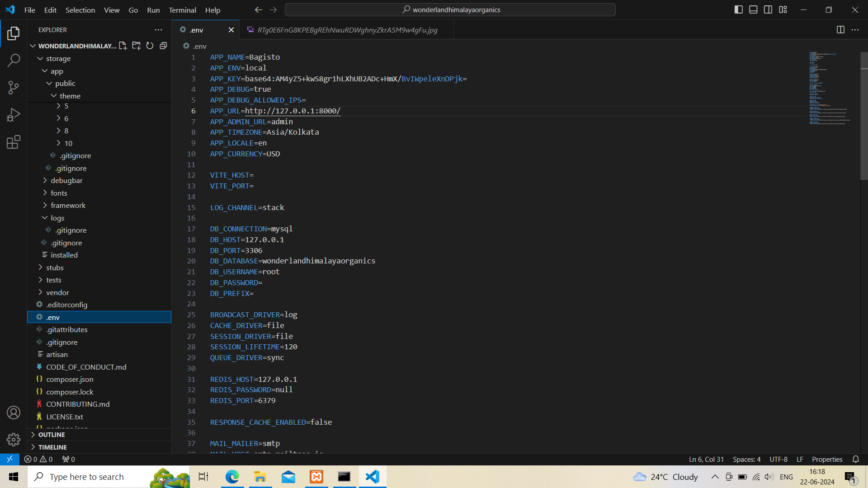
Task: Open the Edit menu
Action: coord(50,10)
